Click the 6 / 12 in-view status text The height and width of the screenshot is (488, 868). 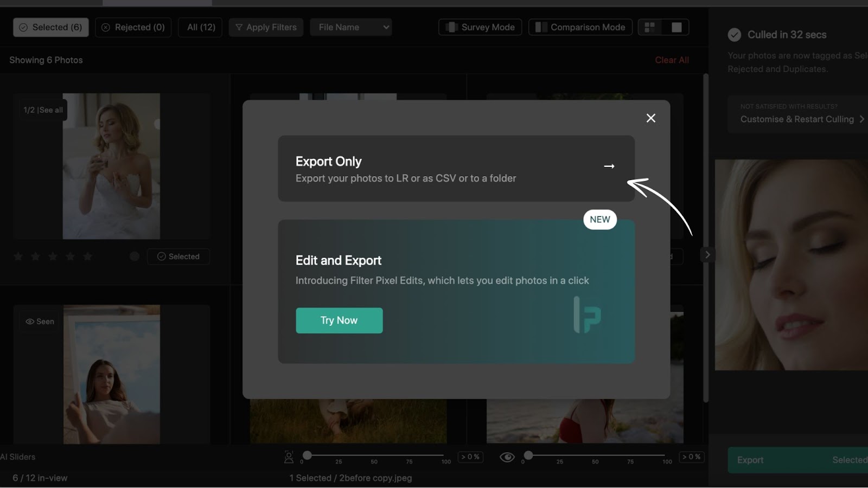pyautogui.click(x=40, y=478)
